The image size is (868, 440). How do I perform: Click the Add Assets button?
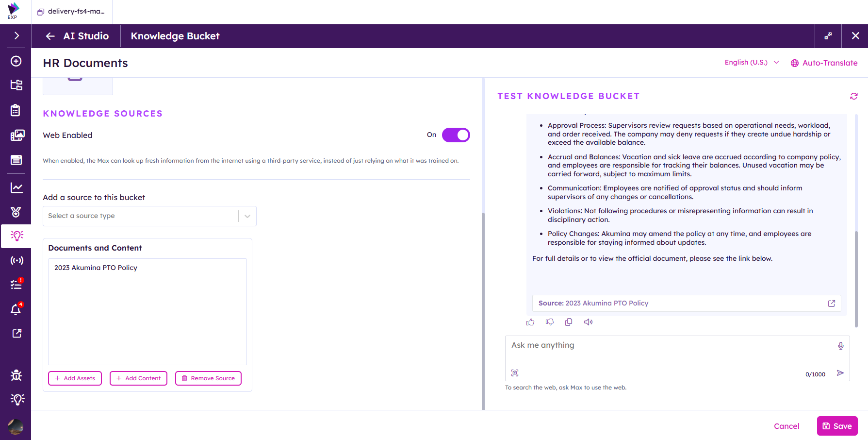[x=75, y=378]
